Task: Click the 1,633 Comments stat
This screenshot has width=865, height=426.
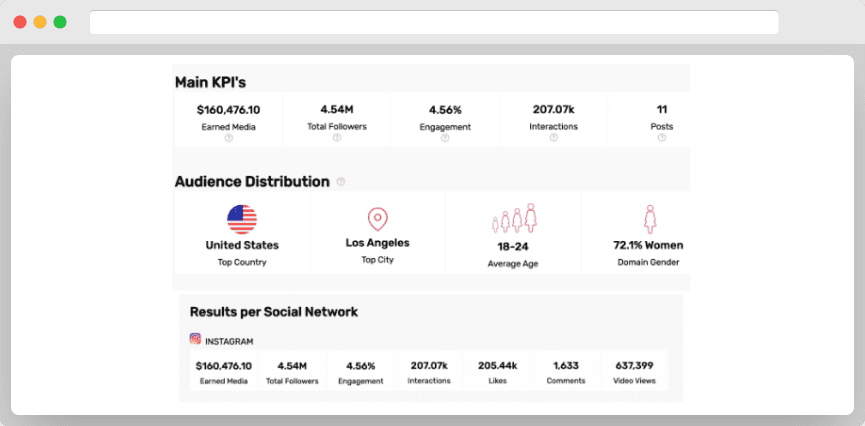Action: tap(565, 366)
